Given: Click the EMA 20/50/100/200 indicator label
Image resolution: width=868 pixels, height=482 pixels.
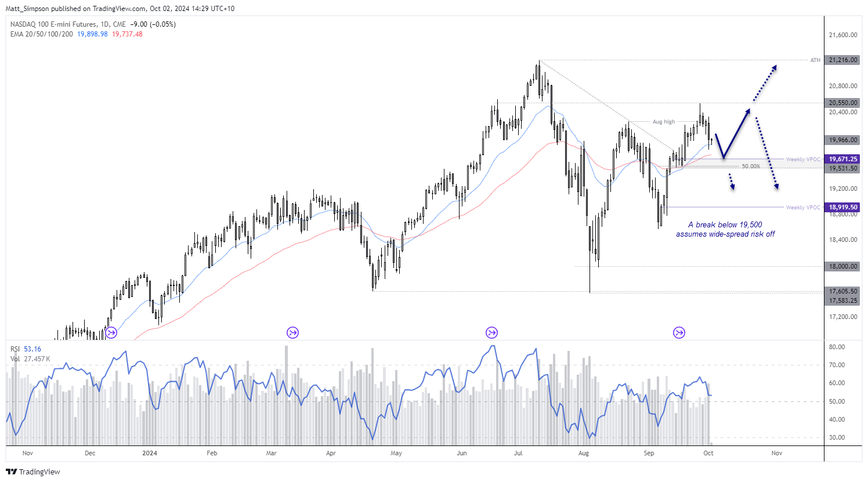Looking at the screenshot, I should pos(42,34).
